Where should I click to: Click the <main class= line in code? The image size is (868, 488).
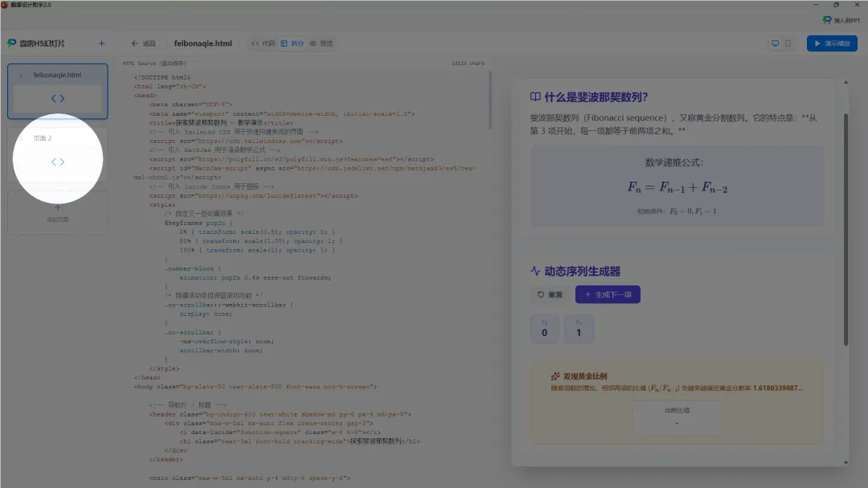pos(250,478)
